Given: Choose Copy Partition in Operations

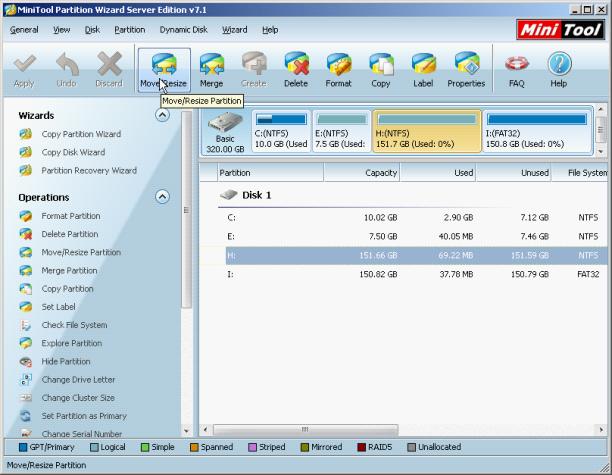Looking at the screenshot, I should click(68, 289).
